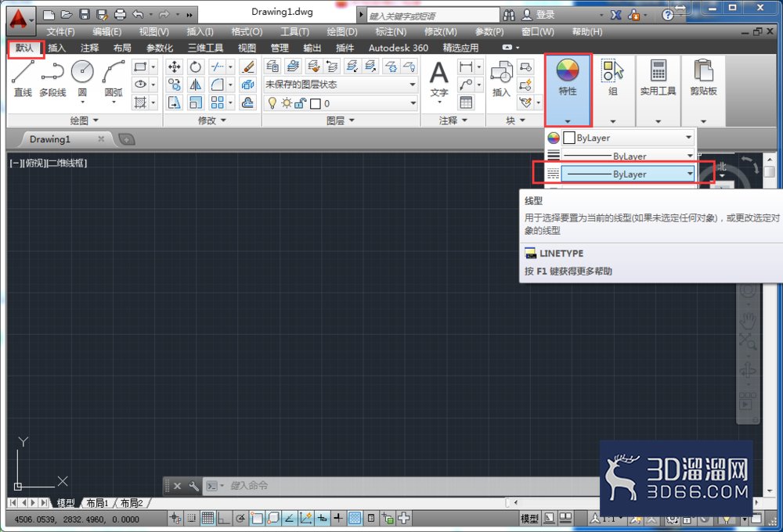783x532 pixels.
Task: Toggle lineweight display in status bar
Action: 338,519
